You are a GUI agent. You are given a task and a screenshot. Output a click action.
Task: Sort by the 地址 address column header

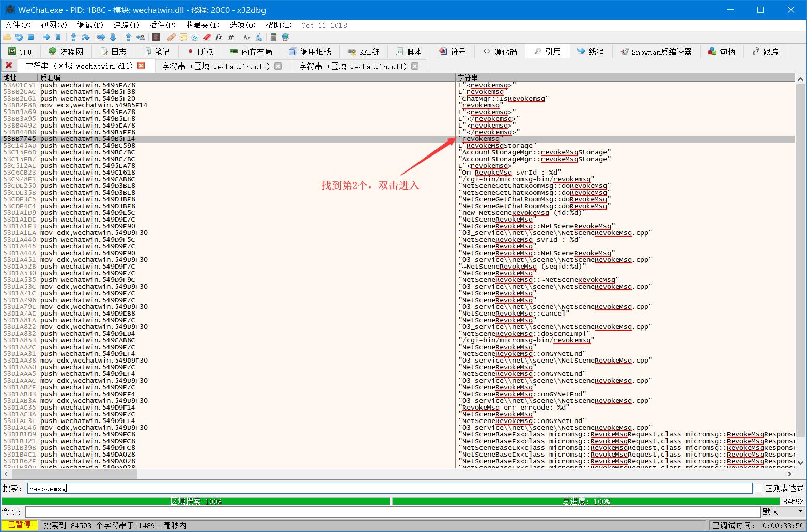(20, 77)
